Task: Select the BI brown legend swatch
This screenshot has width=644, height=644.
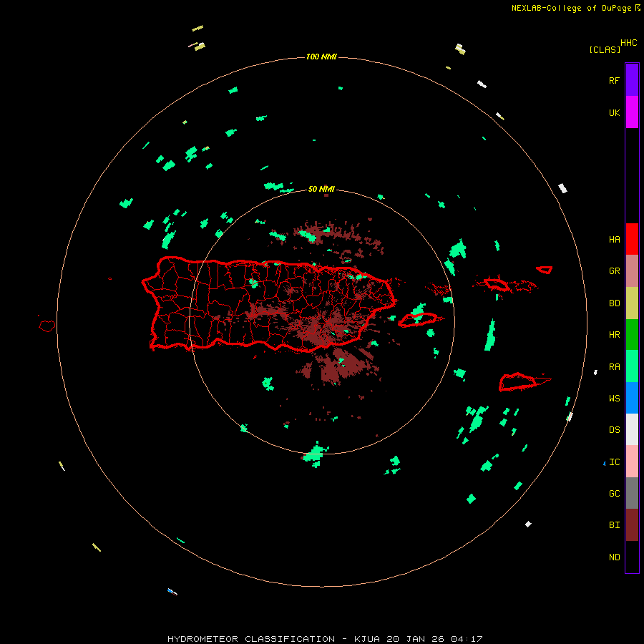Action: pos(632,525)
